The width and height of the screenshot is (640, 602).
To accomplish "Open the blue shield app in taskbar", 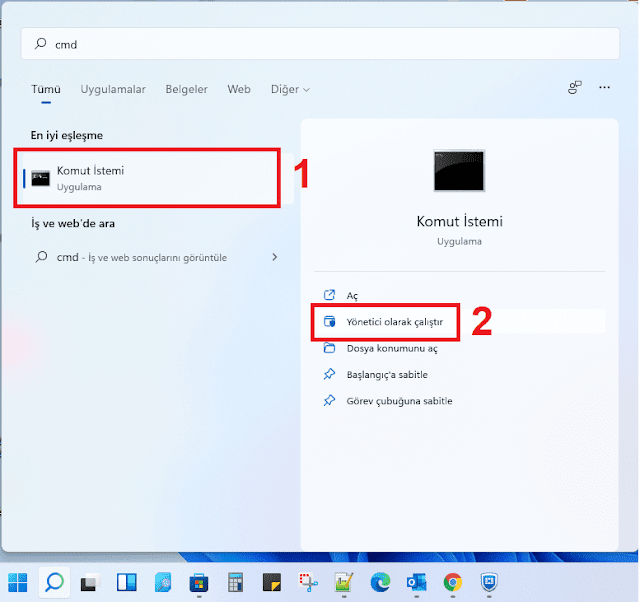I will (489, 582).
